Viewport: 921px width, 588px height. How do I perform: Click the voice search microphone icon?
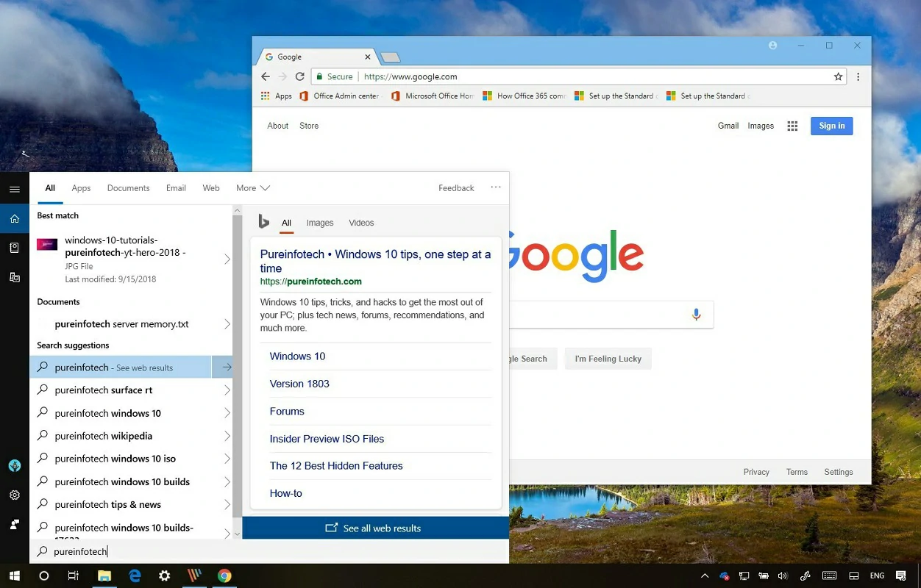coord(696,315)
